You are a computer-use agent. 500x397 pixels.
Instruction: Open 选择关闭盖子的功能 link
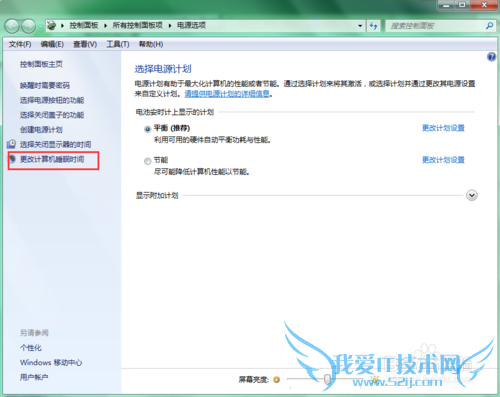pos(52,115)
